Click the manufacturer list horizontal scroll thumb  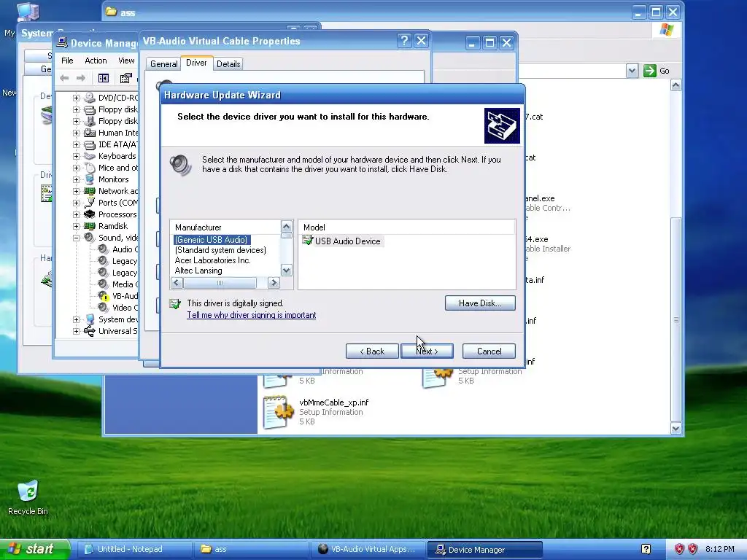click(x=220, y=283)
